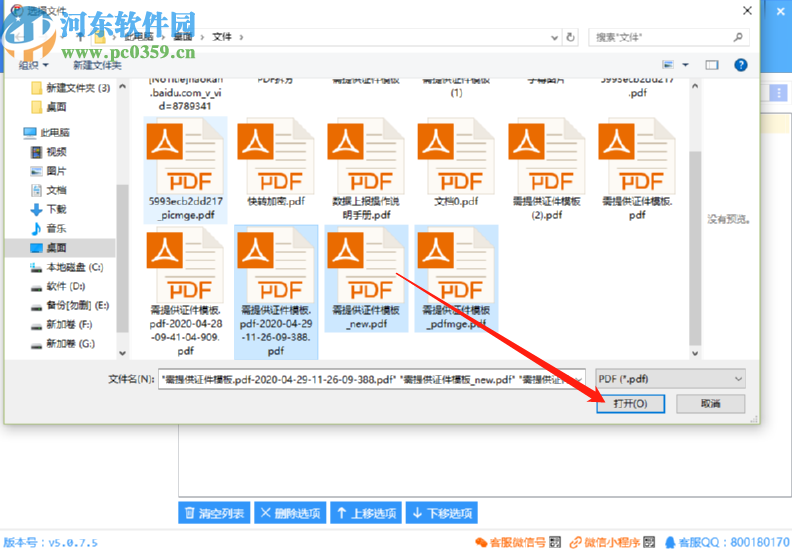Screen dimensions: 792x554
Task: Open 新加卷 (G:) drive
Action: (63, 343)
